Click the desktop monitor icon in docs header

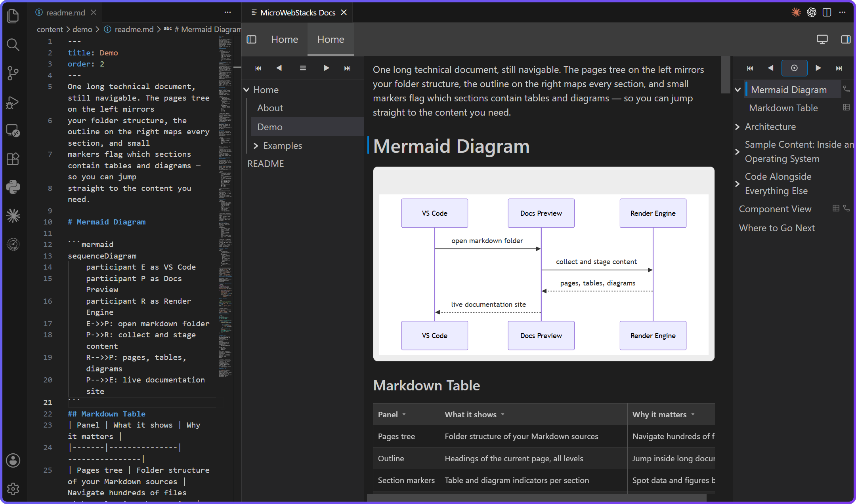[822, 39]
